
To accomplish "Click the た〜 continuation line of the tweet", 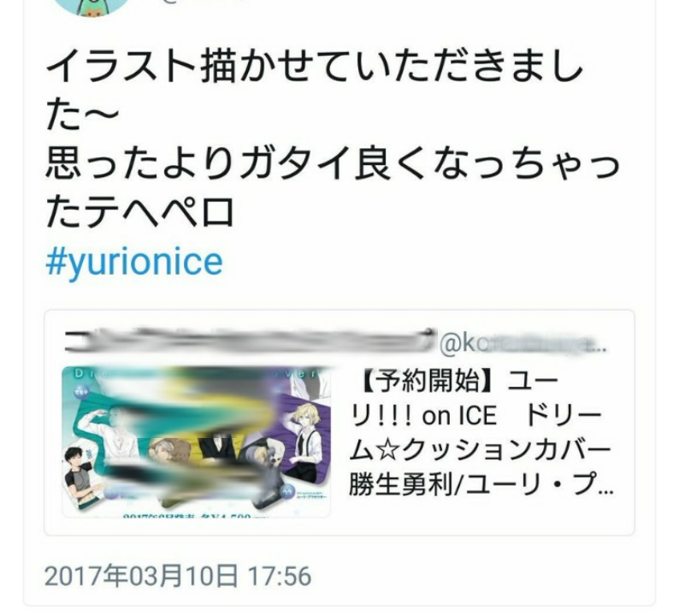I will click(81, 115).
